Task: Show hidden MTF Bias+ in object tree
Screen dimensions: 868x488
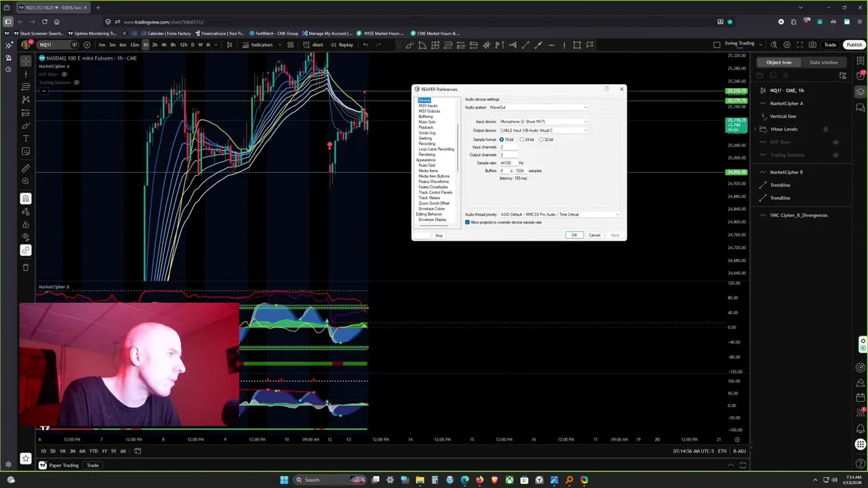Action: tap(835, 142)
